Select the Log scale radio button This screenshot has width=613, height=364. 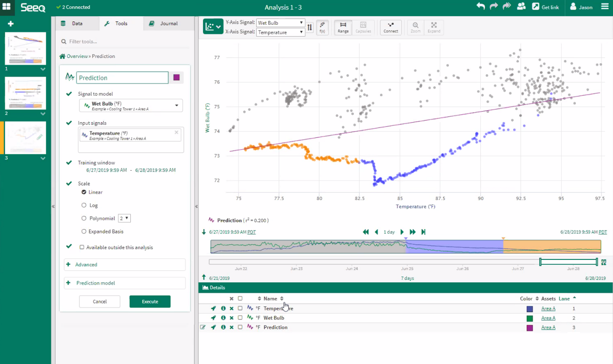click(84, 205)
